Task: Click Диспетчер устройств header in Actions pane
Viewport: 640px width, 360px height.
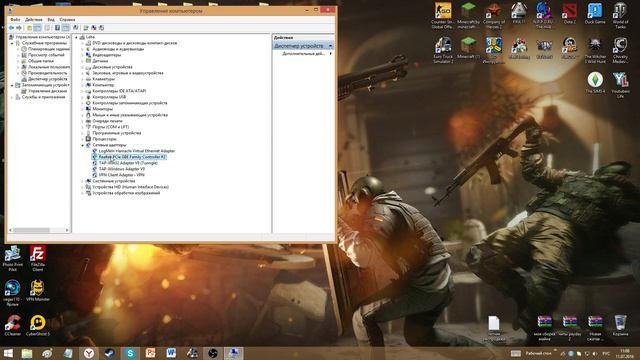Action: tap(303, 46)
